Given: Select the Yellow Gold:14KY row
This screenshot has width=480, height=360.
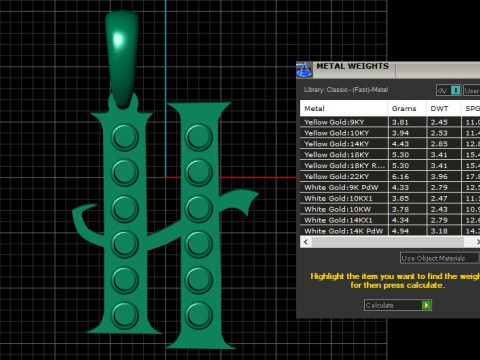Looking at the screenshot, I should click(390, 144).
